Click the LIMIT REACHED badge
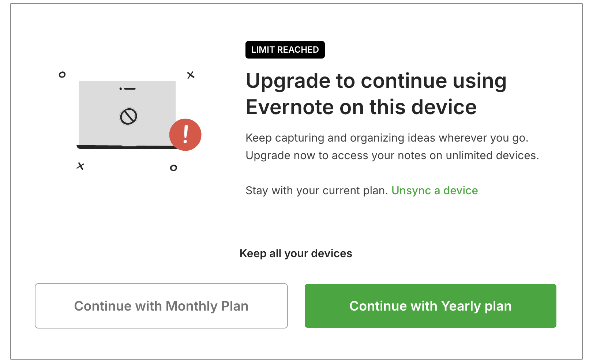593x364 pixels. [285, 50]
